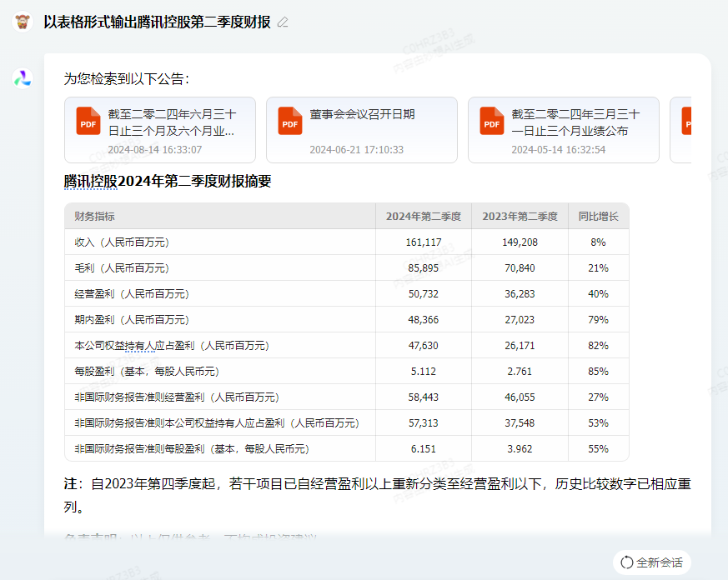Open the PDF dated 2024-08-14 16:33:07
The width and height of the screenshot is (728, 580).
tap(160, 130)
